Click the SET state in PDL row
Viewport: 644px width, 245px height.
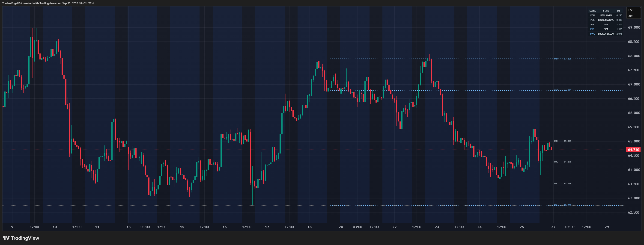pyautogui.click(x=606, y=25)
